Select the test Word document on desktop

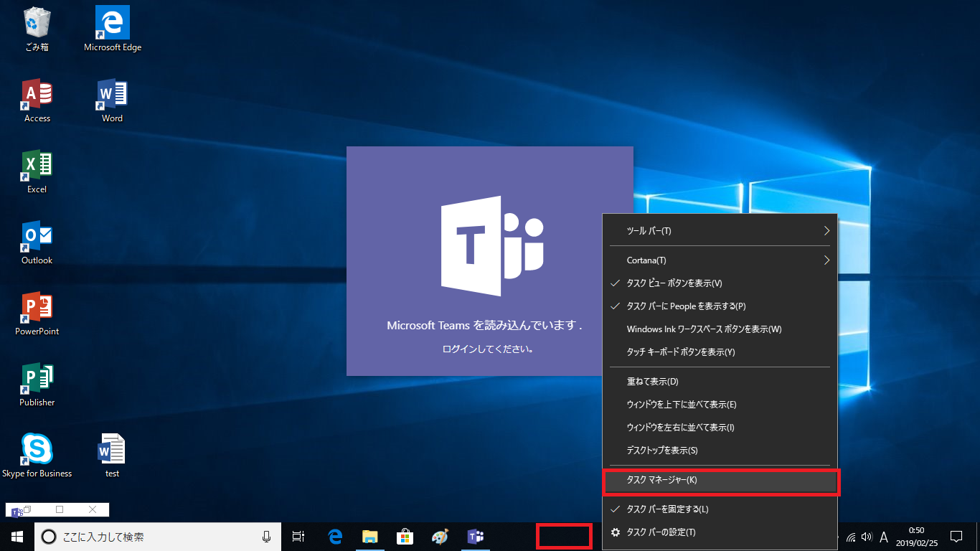tap(113, 456)
